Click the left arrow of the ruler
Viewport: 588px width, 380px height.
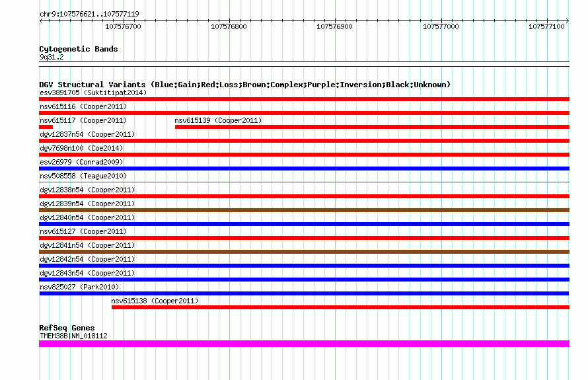[41, 20]
